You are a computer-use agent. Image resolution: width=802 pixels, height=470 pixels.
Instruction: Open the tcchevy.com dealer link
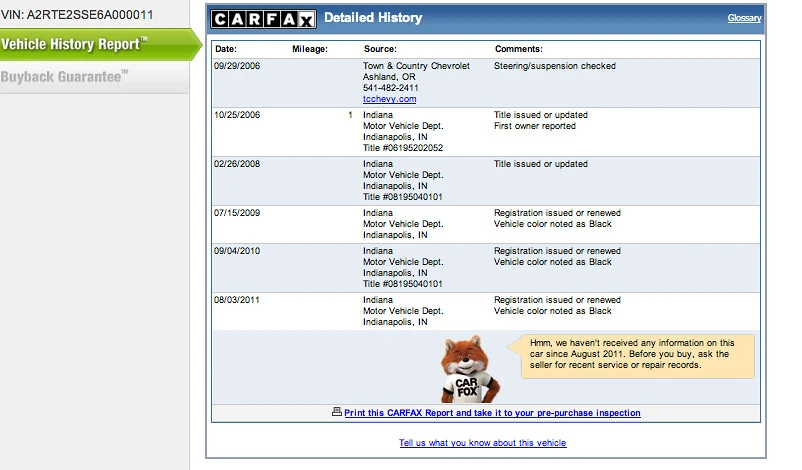tap(389, 99)
